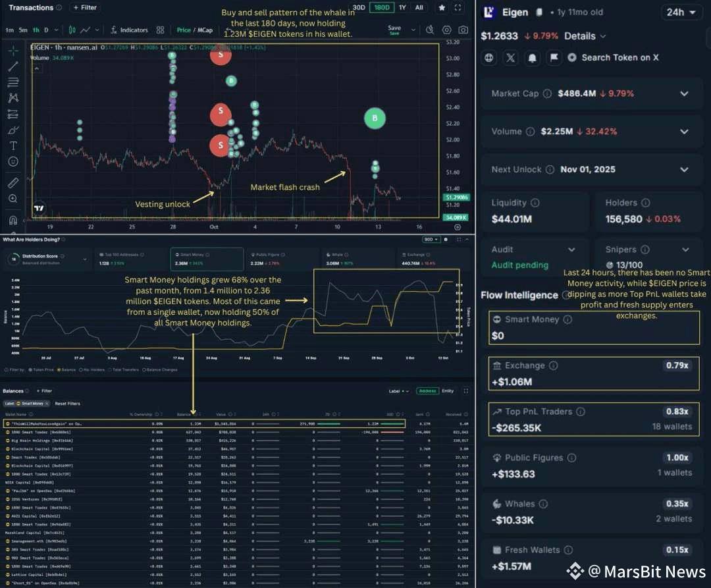The image size is (711, 588).
Task: Choose the text annotation tool
Action: pos(13,146)
